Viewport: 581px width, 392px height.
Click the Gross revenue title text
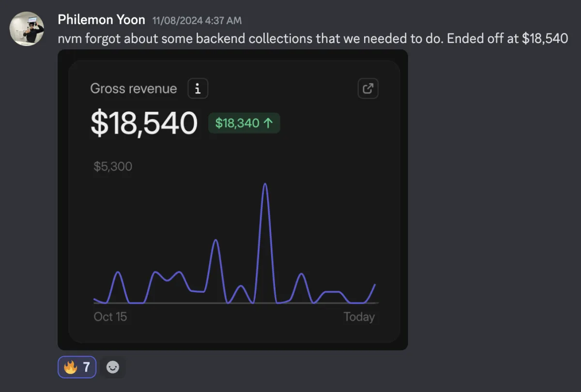pos(133,89)
